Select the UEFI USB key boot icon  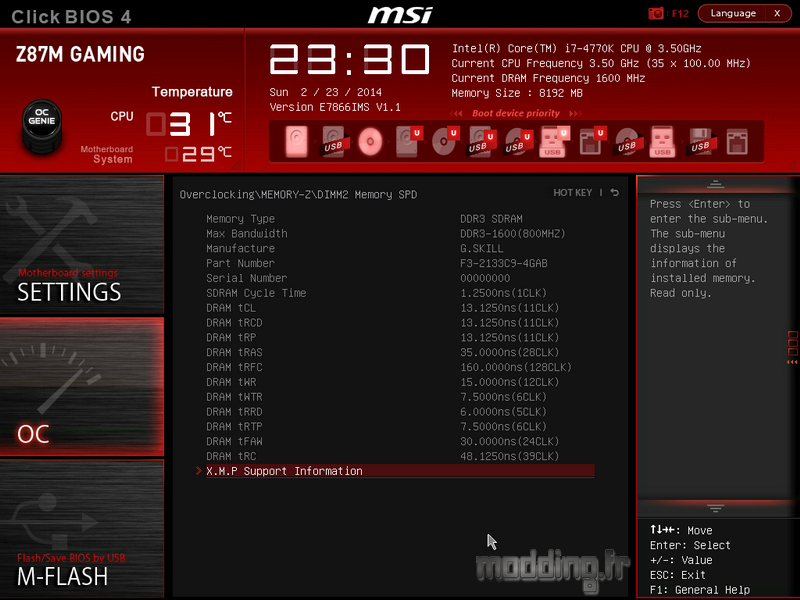[555, 141]
